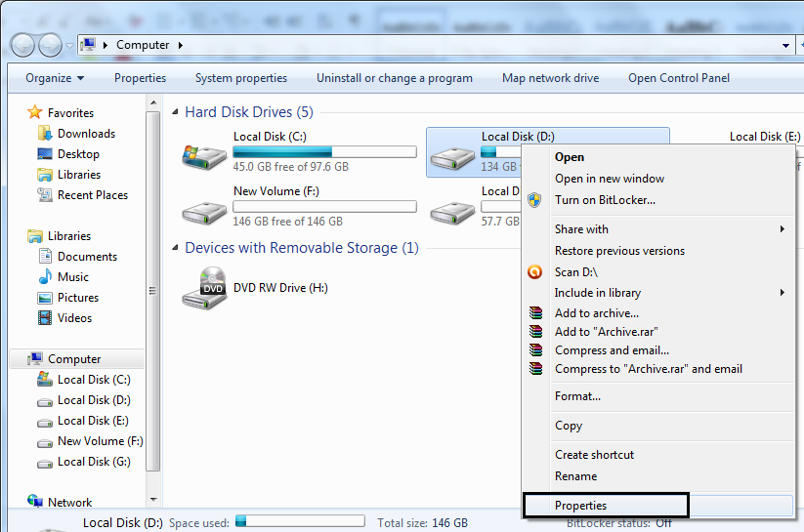Click Uninstall or change a program
The height and width of the screenshot is (532, 804).
[395, 78]
